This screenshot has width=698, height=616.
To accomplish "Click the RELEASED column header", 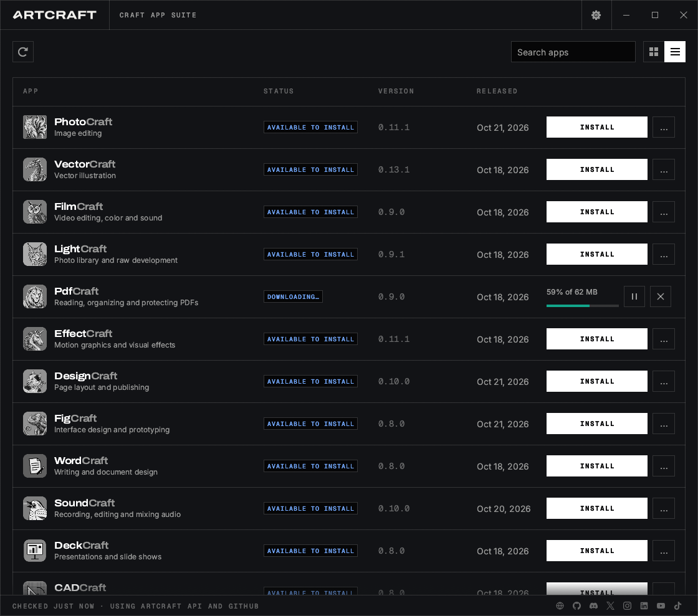I will 497,91.
